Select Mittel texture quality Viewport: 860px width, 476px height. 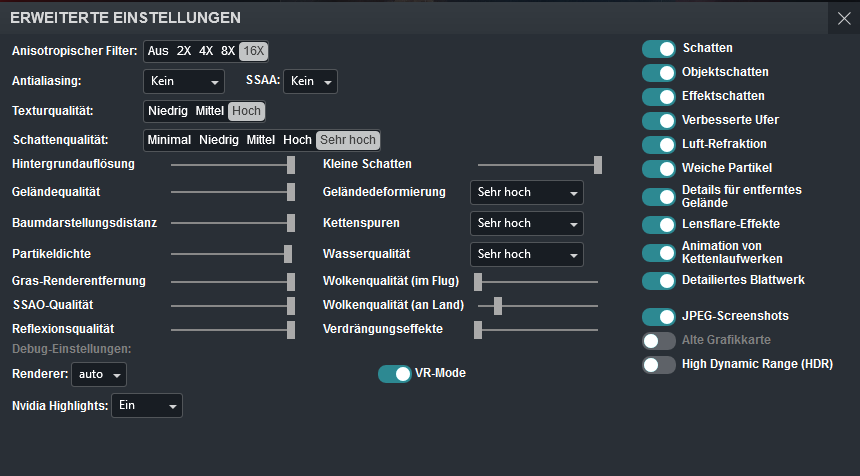[x=210, y=111]
